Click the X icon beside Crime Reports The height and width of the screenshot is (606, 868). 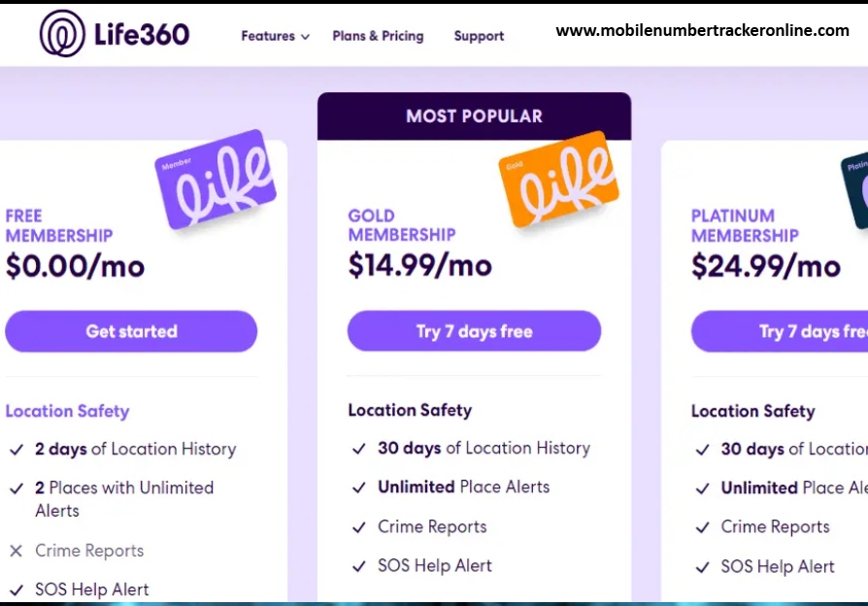coord(16,551)
